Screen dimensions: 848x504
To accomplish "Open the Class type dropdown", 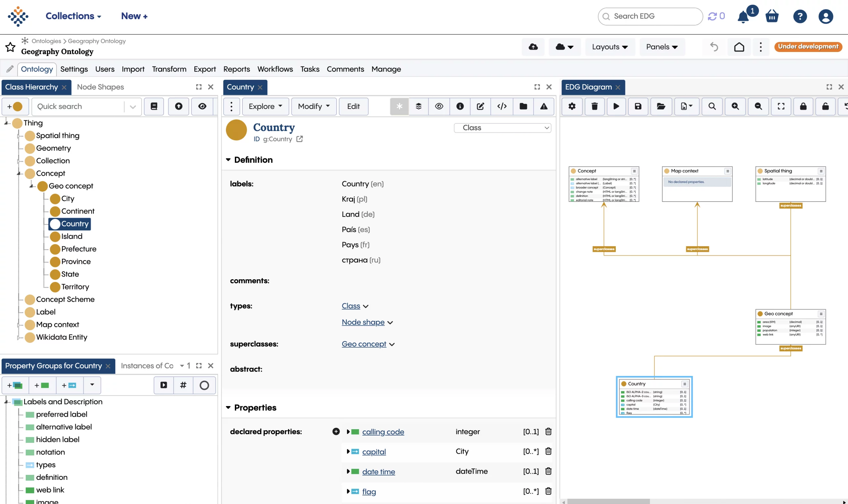I will point(503,128).
